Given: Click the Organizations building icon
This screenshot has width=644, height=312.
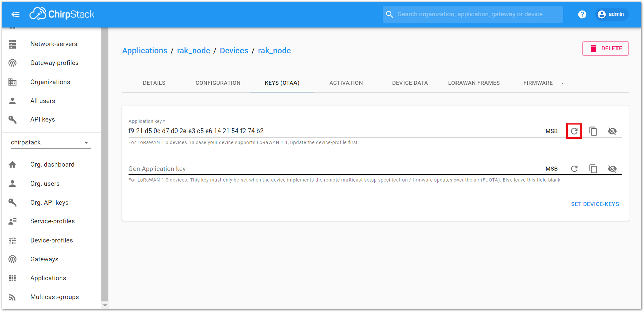Looking at the screenshot, I should click(x=13, y=82).
